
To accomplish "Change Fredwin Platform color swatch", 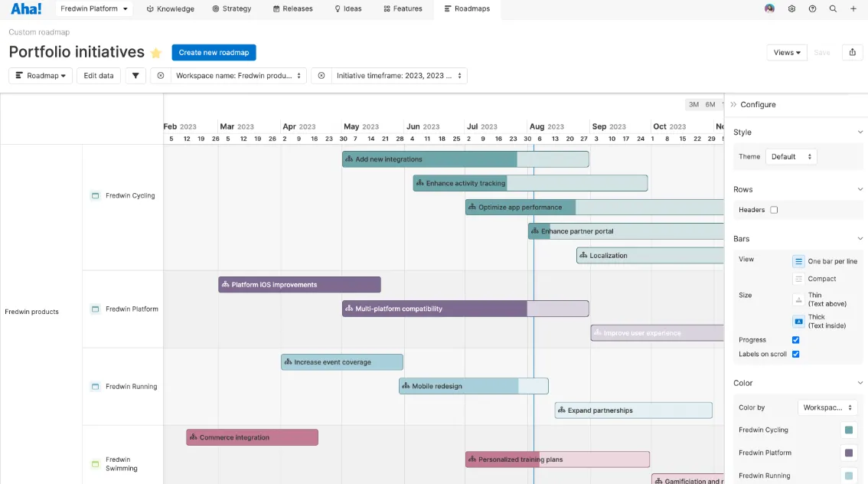I will 849,453.
